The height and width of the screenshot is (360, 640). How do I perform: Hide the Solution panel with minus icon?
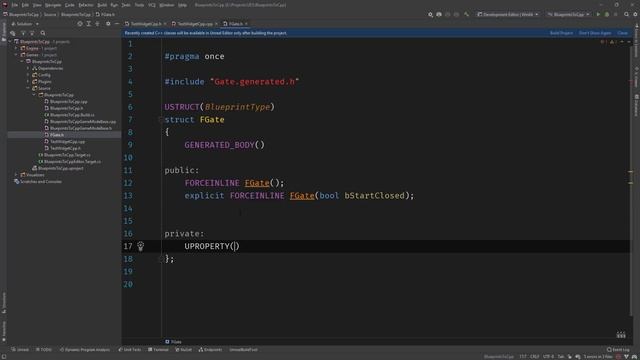point(117,24)
